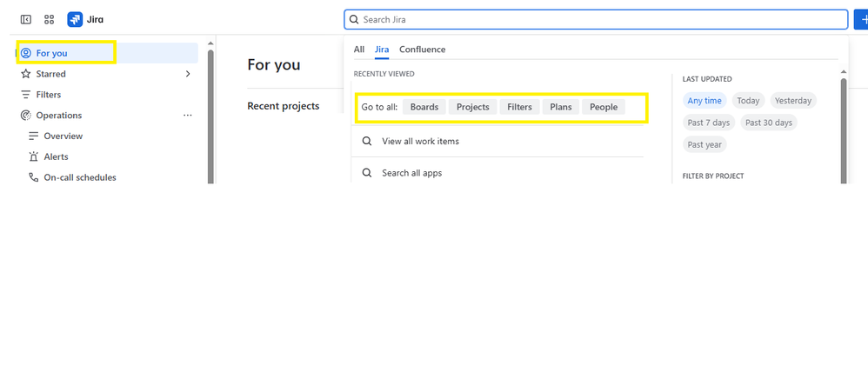Go to all Projects
The width and height of the screenshot is (868, 372).
coord(473,107)
